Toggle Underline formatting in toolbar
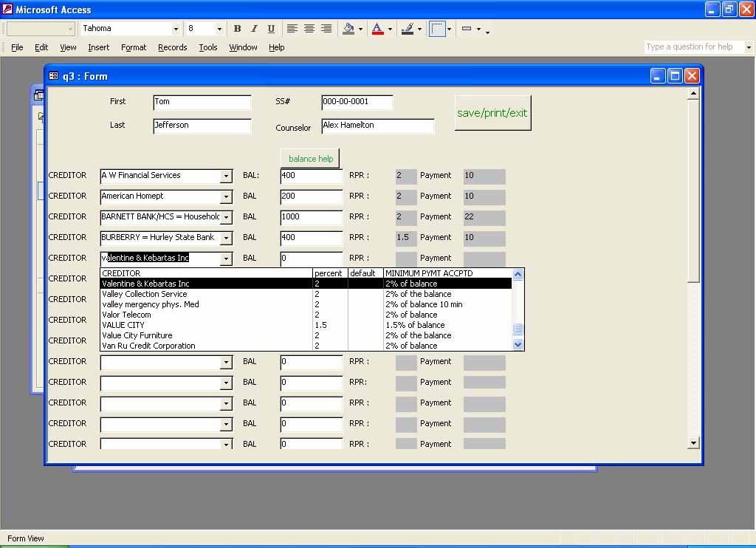This screenshot has width=756, height=548. pyautogui.click(x=271, y=29)
